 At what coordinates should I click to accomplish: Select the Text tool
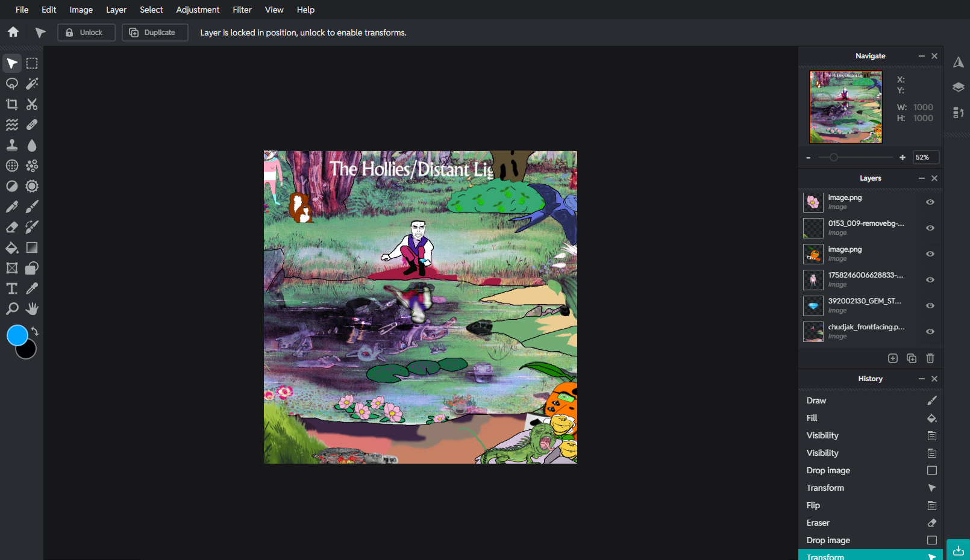tap(12, 288)
